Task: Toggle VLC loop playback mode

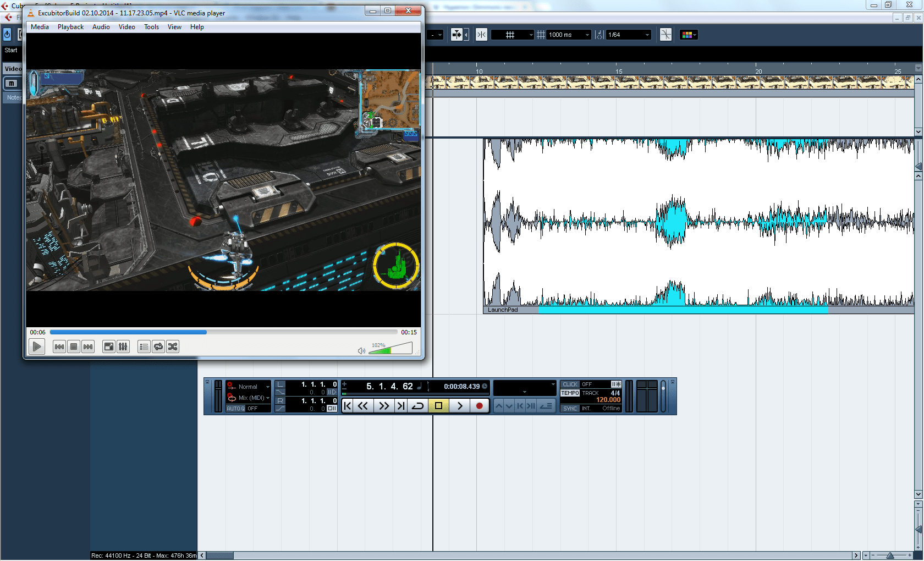Action: pos(158,346)
